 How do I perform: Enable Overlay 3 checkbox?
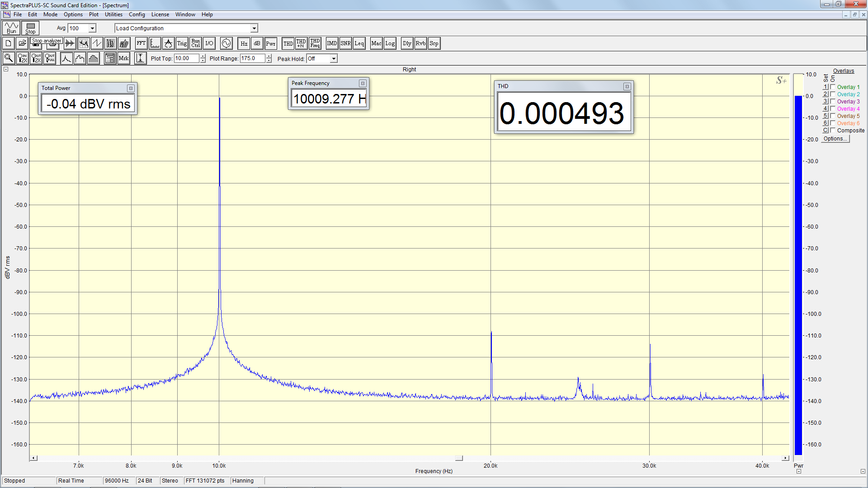click(833, 101)
